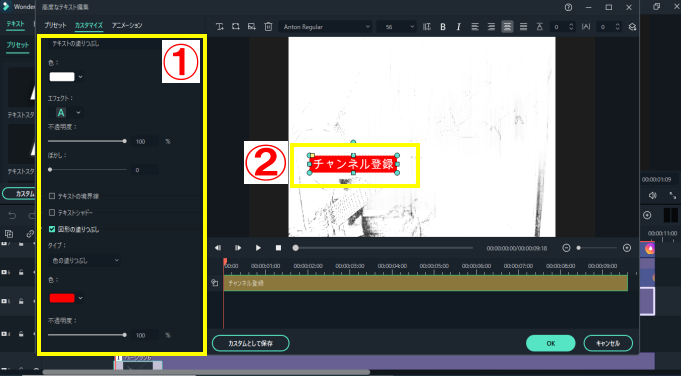Image resolution: width=681 pixels, height=376 pixels.
Task: Click the stop playback icon
Action: pos(278,248)
